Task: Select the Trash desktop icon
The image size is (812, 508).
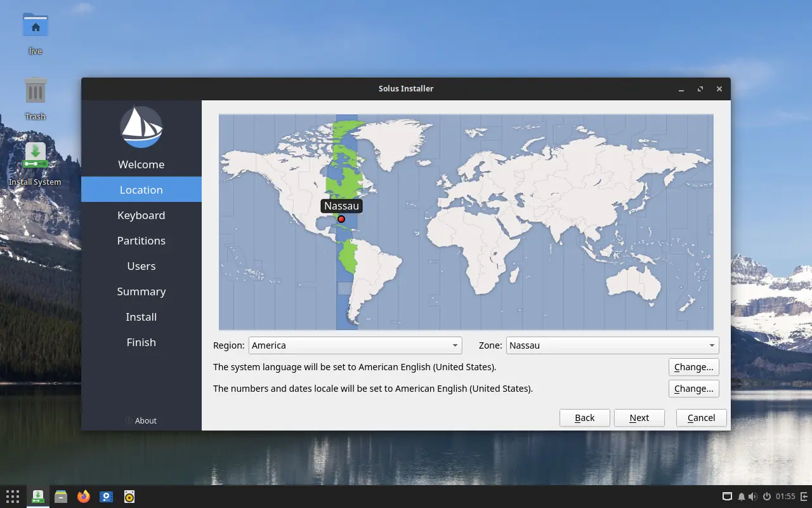Action: tap(36, 98)
